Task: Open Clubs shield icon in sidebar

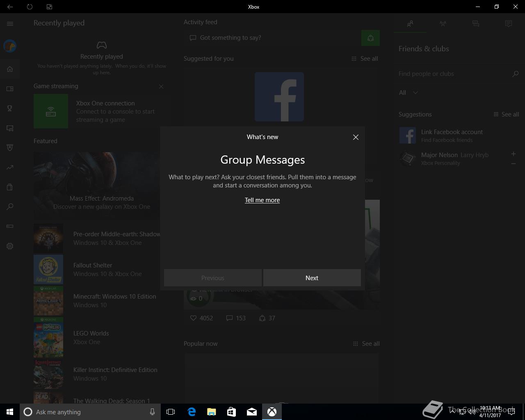Action: click(10, 148)
